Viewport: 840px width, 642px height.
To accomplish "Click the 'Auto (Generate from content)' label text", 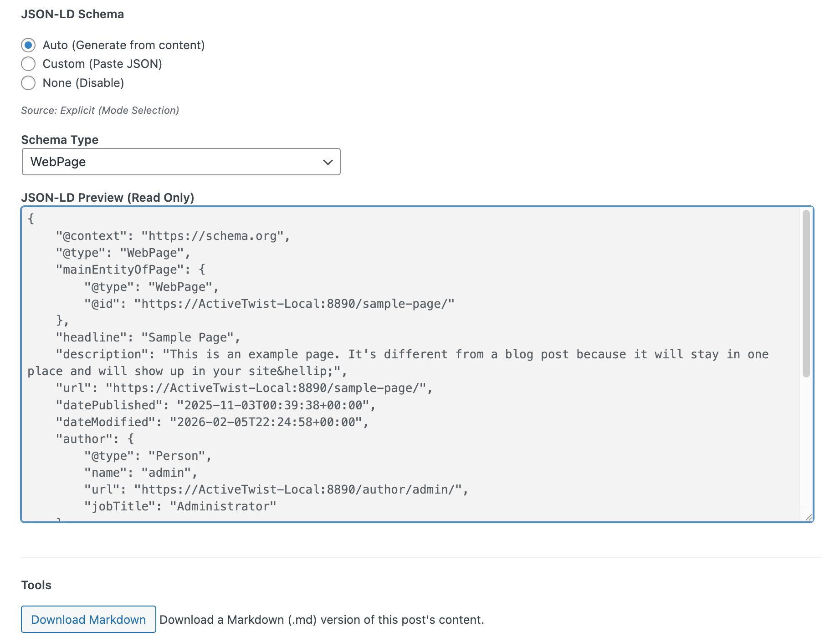I will click(123, 45).
